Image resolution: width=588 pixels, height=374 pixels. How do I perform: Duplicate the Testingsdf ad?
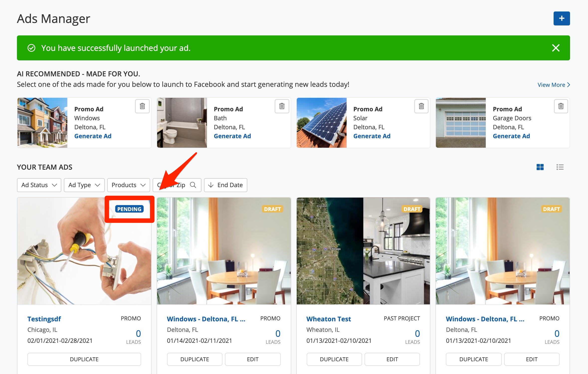coord(84,359)
